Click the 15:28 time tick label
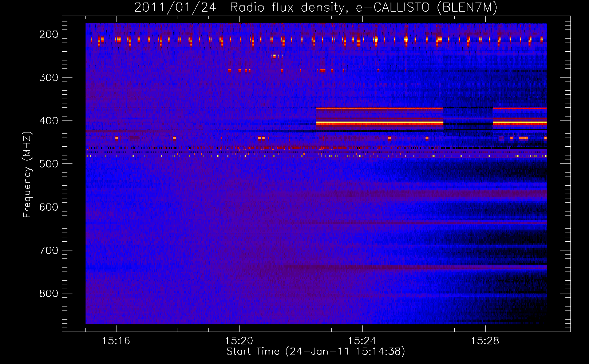589x364 pixels. [485, 341]
